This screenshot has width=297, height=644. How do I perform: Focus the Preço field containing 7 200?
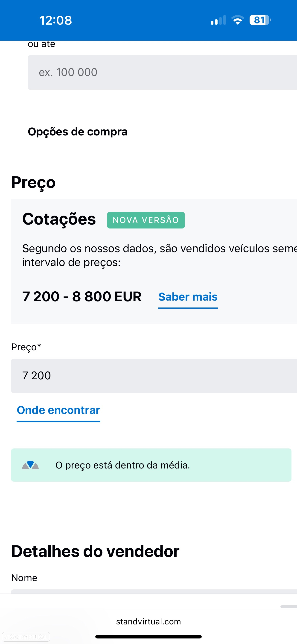(154, 376)
